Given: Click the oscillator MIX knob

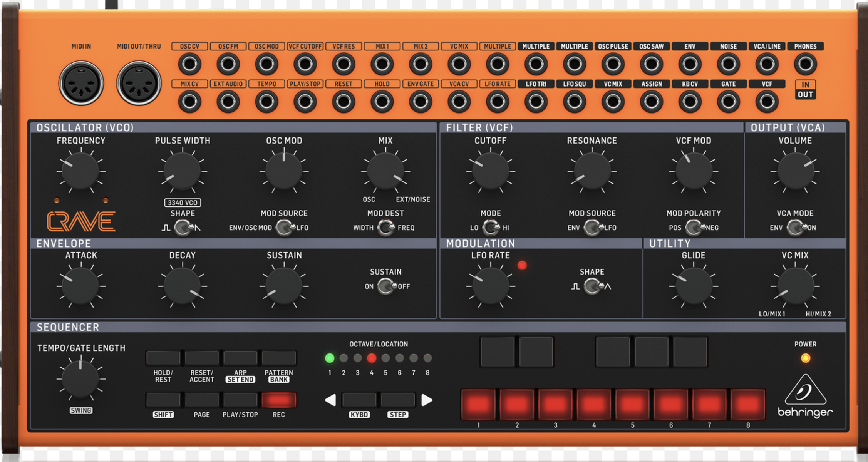Looking at the screenshot, I should (x=385, y=171).
